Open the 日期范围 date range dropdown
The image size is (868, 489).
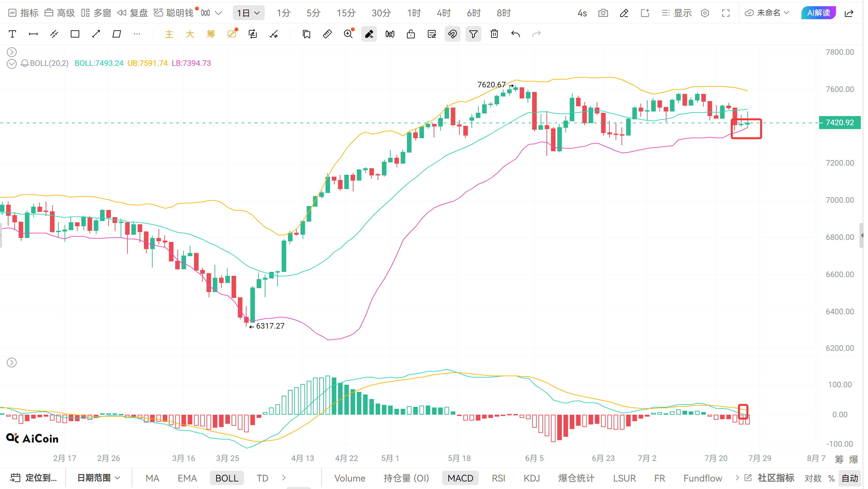tap(98, 478)
